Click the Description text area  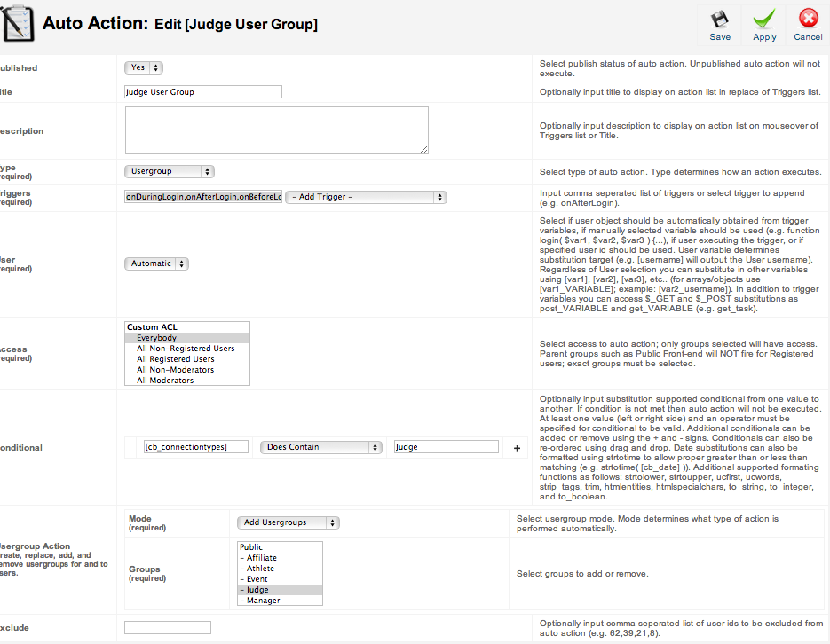point(277,130)
